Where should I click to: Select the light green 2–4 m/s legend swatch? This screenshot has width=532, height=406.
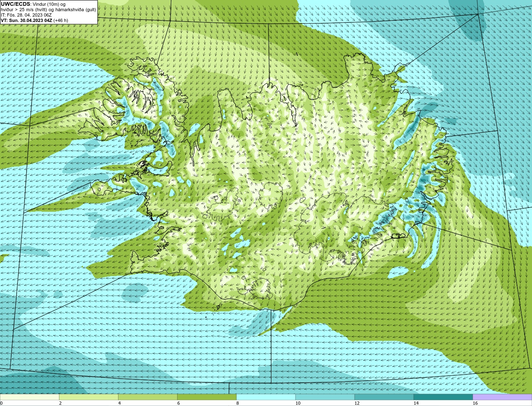(89, 397)
